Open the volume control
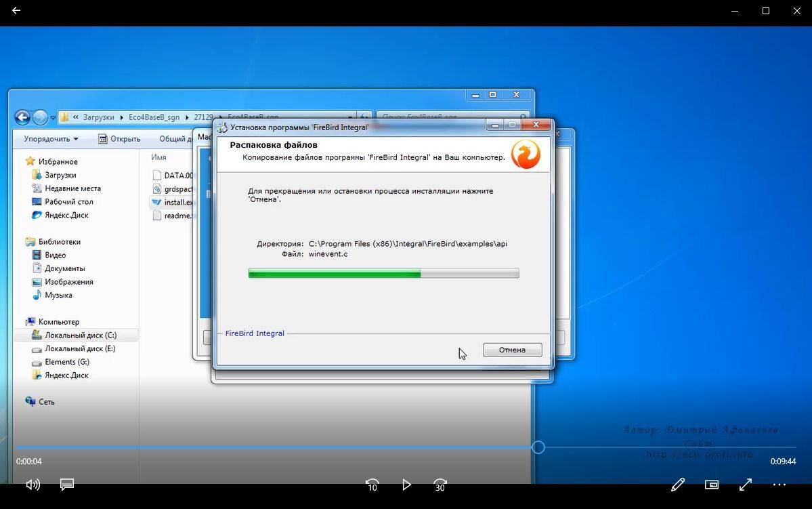Viewport: 812px width, 509px height. click(x=33, y=485)
